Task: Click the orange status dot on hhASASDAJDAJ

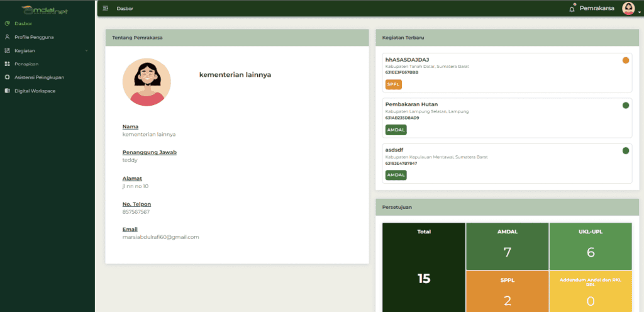Action: point(625,60)
